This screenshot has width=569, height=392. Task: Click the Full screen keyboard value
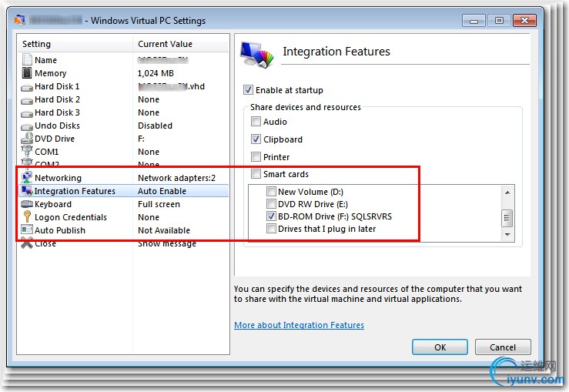[159, 204]
